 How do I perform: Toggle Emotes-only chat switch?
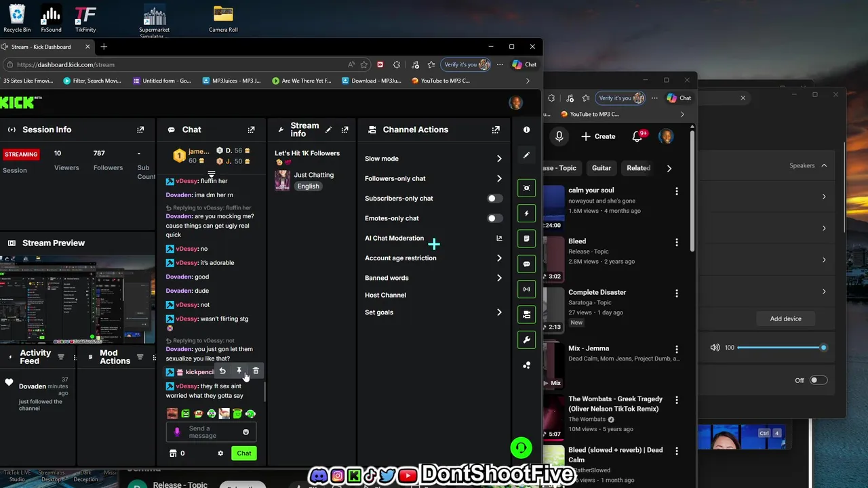coord(495,218)
